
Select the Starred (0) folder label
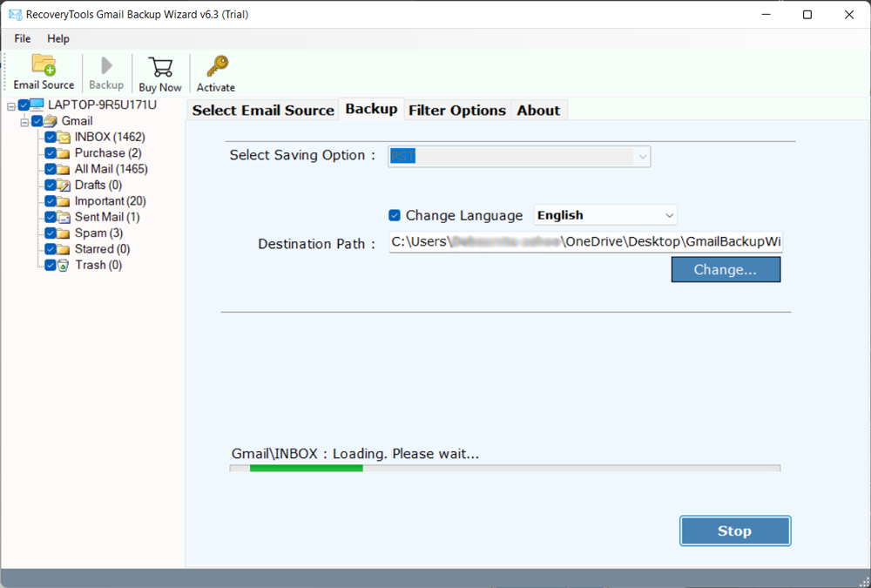pos(102,249)
